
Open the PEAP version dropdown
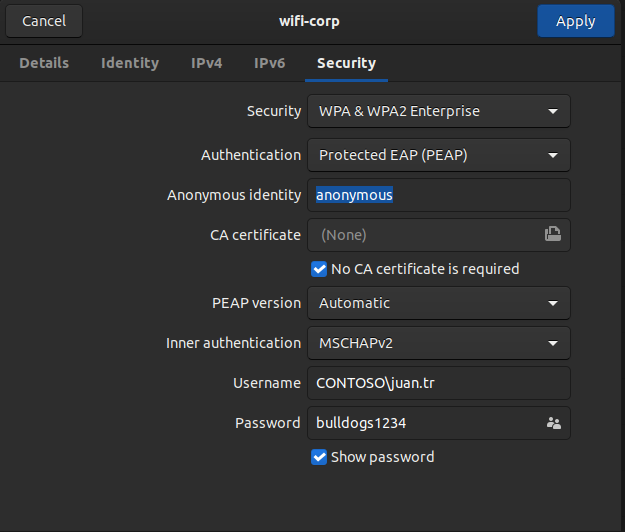tap(439, 303)
